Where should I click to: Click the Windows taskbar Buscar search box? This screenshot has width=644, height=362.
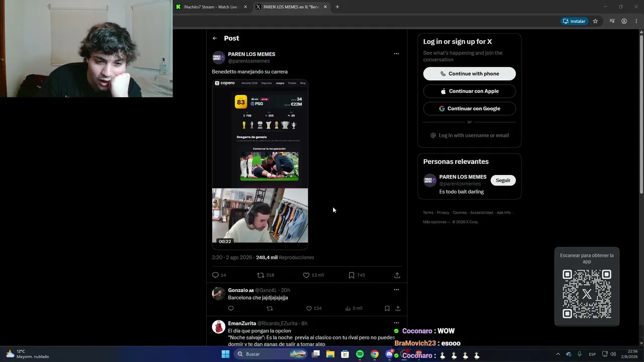270,354
